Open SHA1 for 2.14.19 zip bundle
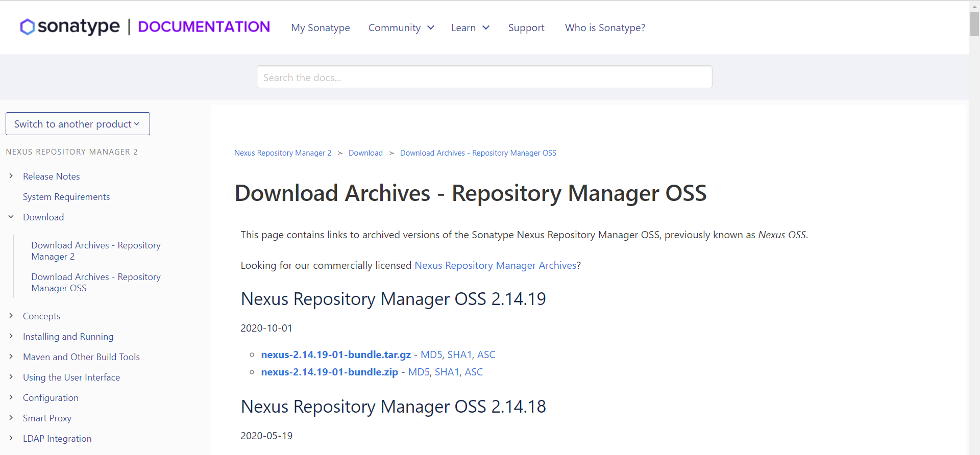 tap(447, 372)
